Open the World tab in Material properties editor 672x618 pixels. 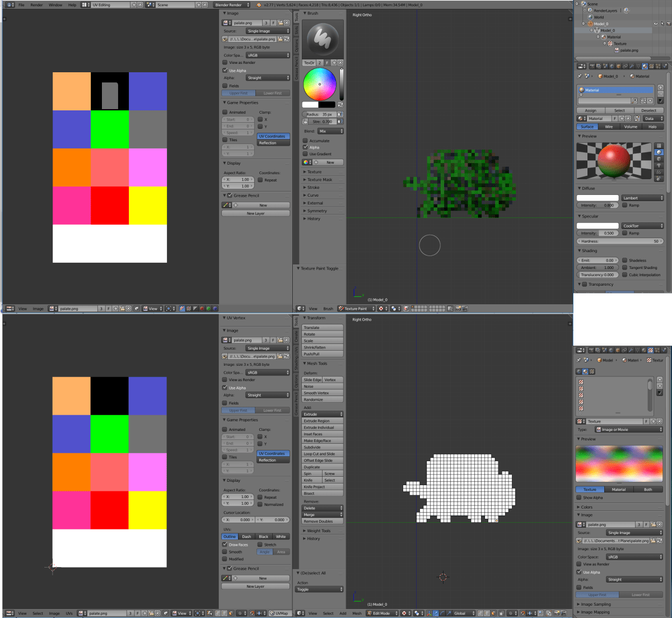click(612, 66)
